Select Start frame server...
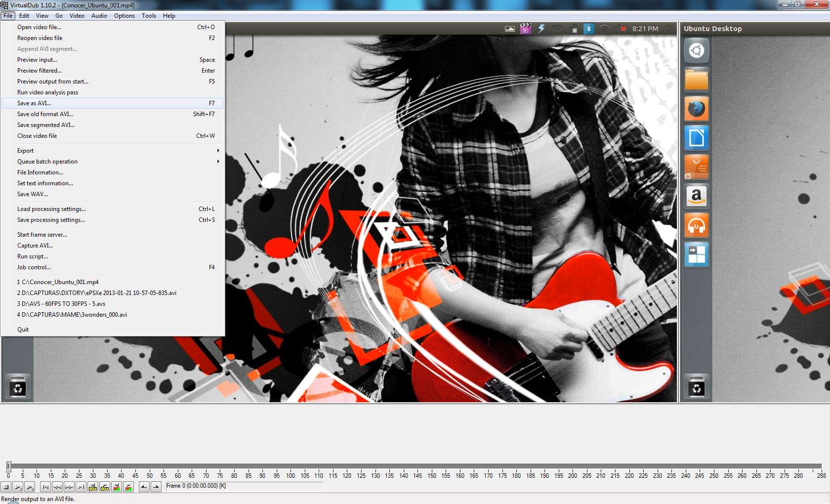 pyautogui.click(x=113, y=235)
